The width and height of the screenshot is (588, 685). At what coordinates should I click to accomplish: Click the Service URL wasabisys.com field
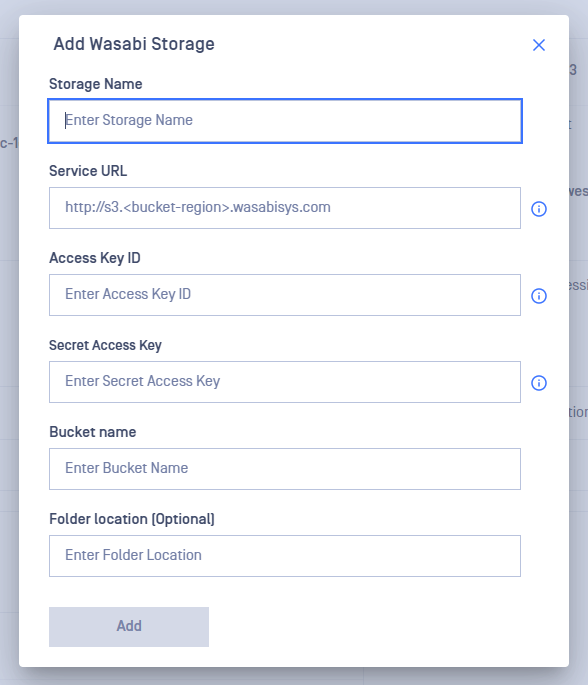point(285,208)
